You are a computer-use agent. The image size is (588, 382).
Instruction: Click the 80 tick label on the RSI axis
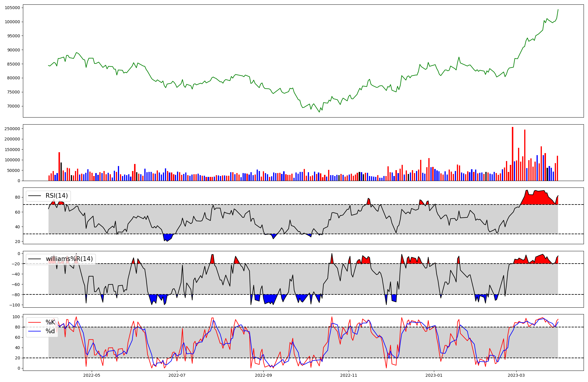(x=17, y=197)
